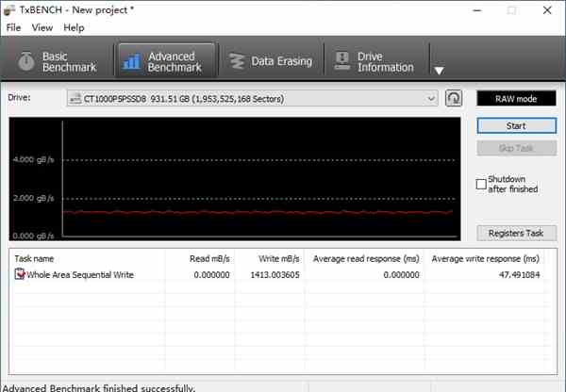Click the Whole Area Sequential Write task icon
Screen dimensions: 566x392
click(x=20, y=274)
